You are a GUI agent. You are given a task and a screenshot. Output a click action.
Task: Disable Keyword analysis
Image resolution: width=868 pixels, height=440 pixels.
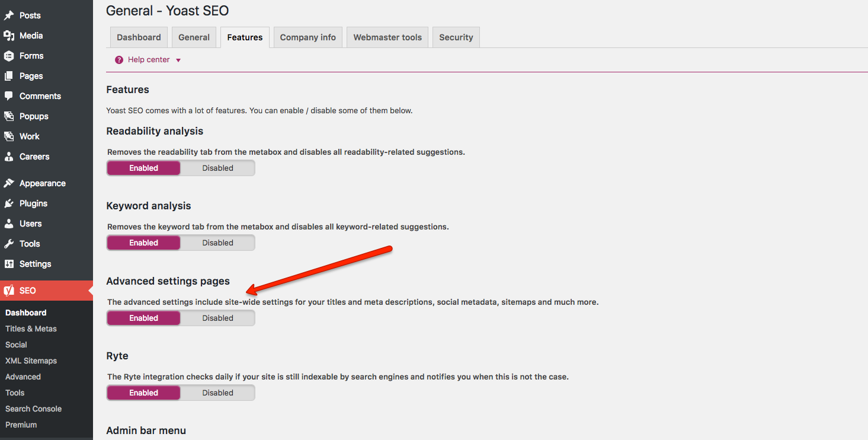pos(217,243)
